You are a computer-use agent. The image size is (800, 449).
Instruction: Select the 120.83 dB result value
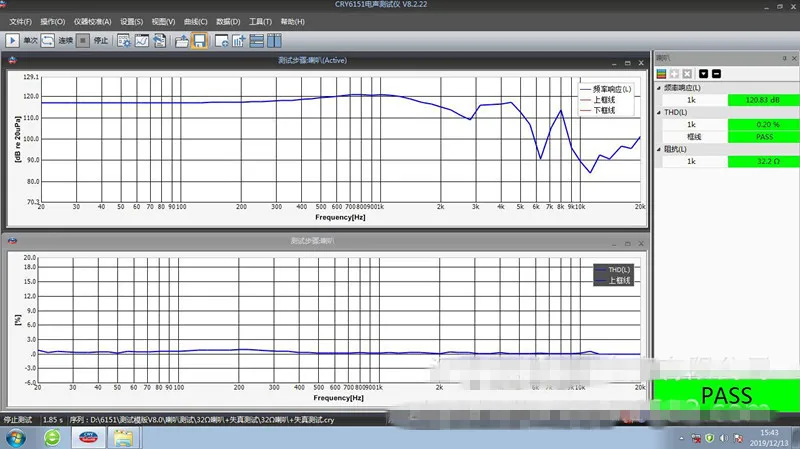[x=763, y=100]
